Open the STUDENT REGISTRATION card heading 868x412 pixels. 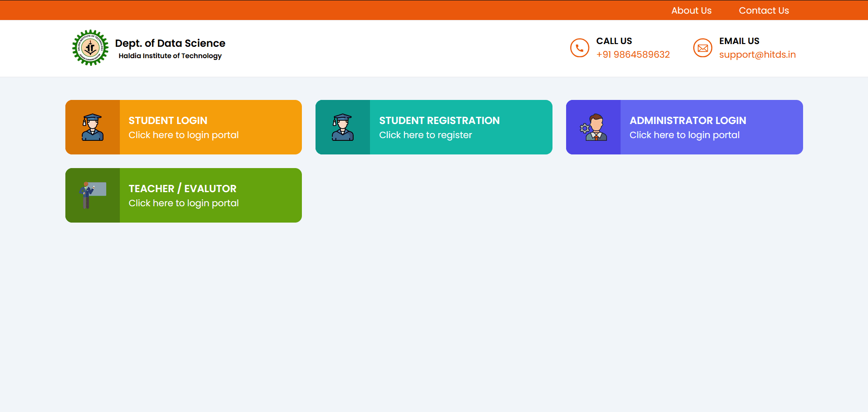tap(439, 120)
